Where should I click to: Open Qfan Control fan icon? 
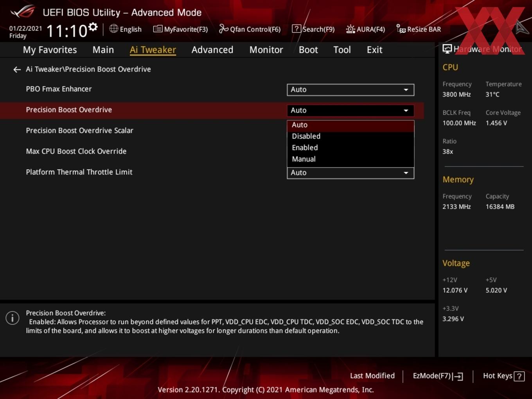tap(223, 29)
